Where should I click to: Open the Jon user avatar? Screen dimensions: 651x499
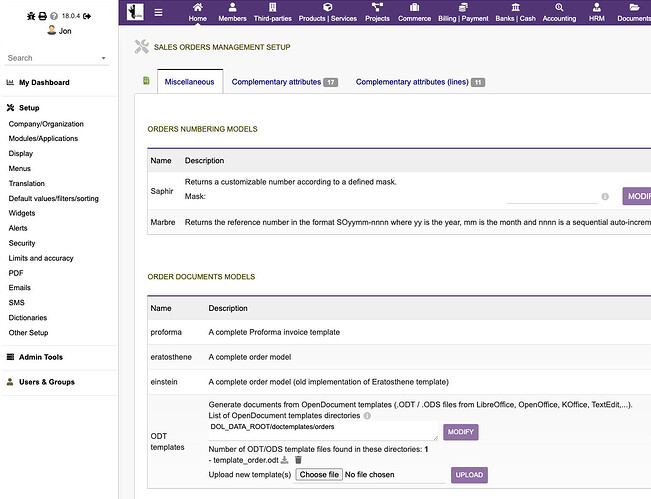51,30
